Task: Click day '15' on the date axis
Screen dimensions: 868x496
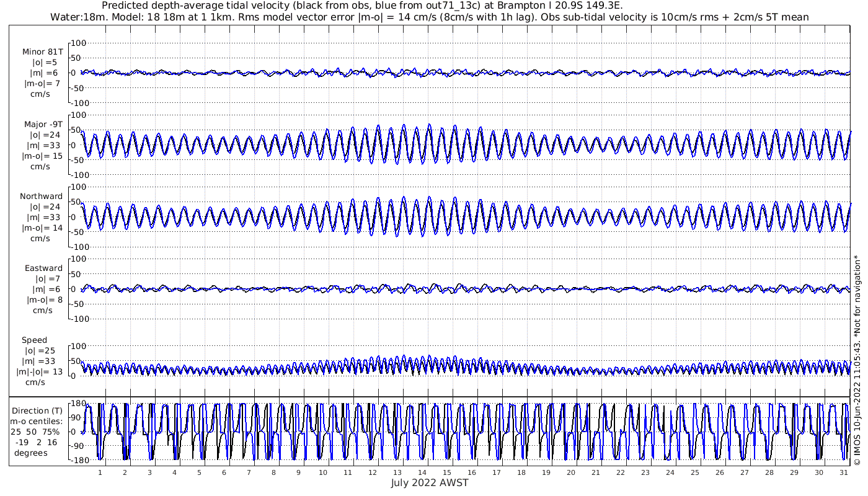Action: (x=446, y=472)
